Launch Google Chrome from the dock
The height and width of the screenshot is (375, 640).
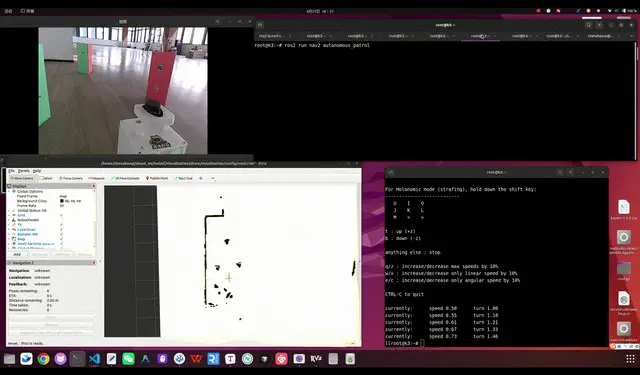43,359
